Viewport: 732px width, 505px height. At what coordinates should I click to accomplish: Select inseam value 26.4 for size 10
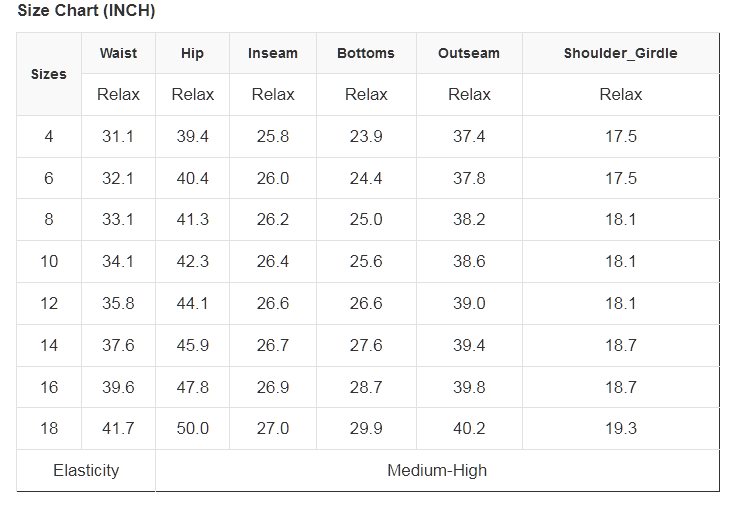[272, 262]
